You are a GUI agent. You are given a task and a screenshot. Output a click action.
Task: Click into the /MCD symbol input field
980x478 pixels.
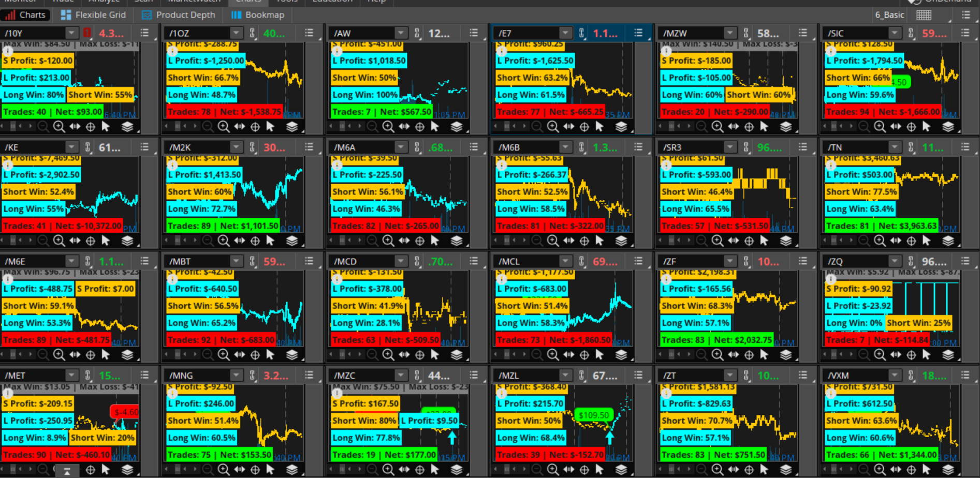pos(362,261)
